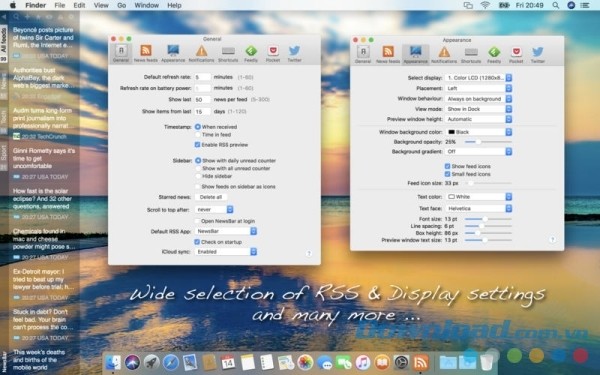Viewport: 600px width, 375px height.
Task: Click 'Delete all' starred news button
Action: pyautogui.click(x=211, y=197)
